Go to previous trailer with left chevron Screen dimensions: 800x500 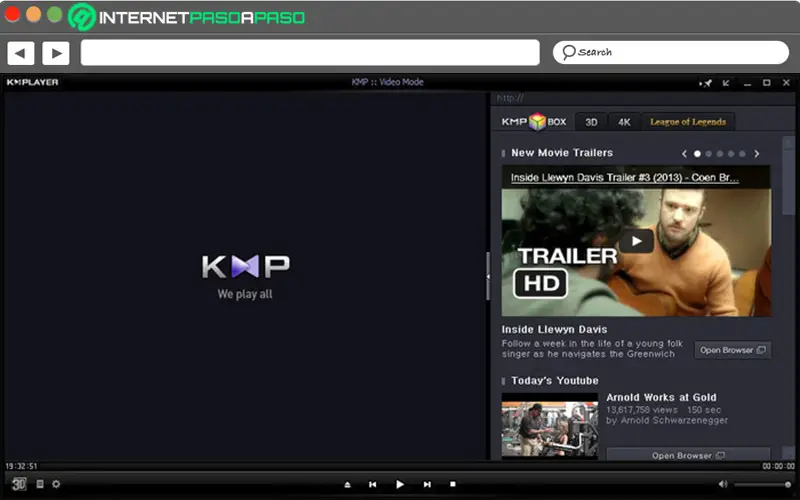[x=684, y=154]
